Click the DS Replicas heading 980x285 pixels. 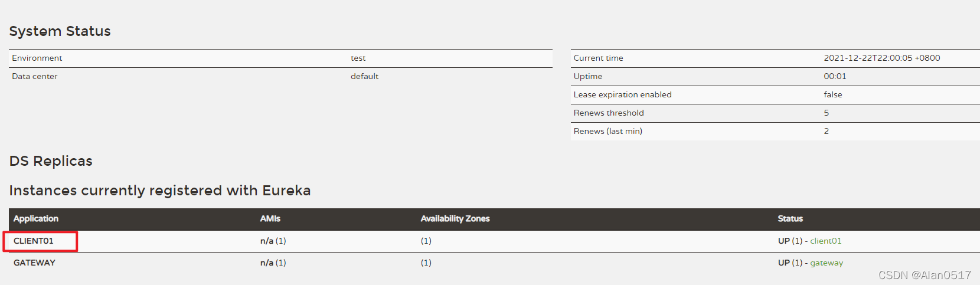tap(51, 161)
